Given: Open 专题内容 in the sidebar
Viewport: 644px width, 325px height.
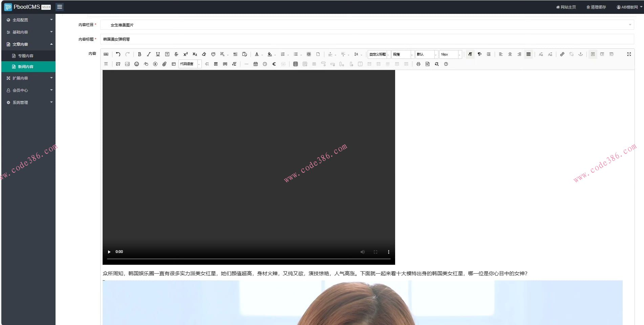Looking at the screenshot, I should click(26, 56).
